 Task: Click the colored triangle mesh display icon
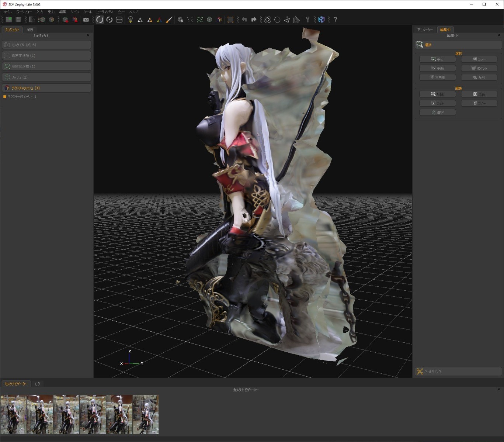(159, 20)
